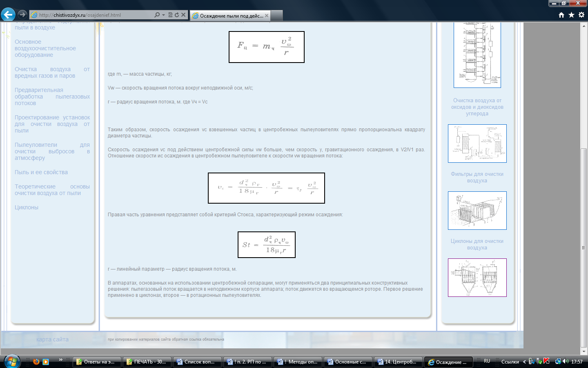The width and height of the screenshot is (588, 368).
Task: Go back with the browser Back arrow
Action: click(x=8, y=15)
